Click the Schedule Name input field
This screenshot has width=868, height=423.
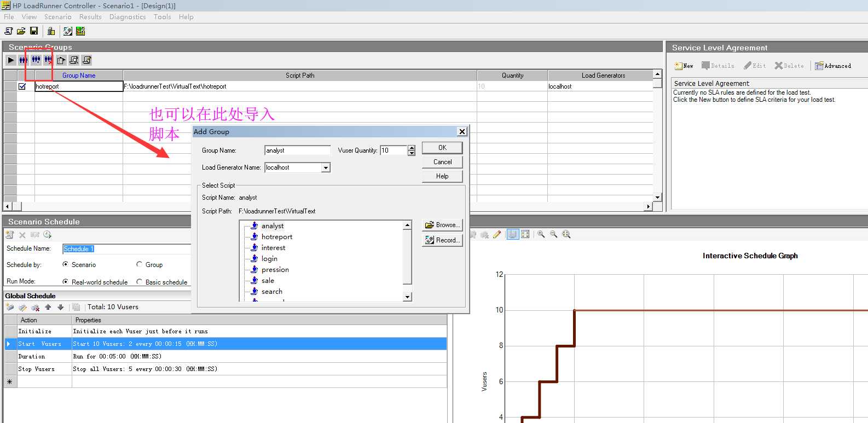(x=126, y=249)
